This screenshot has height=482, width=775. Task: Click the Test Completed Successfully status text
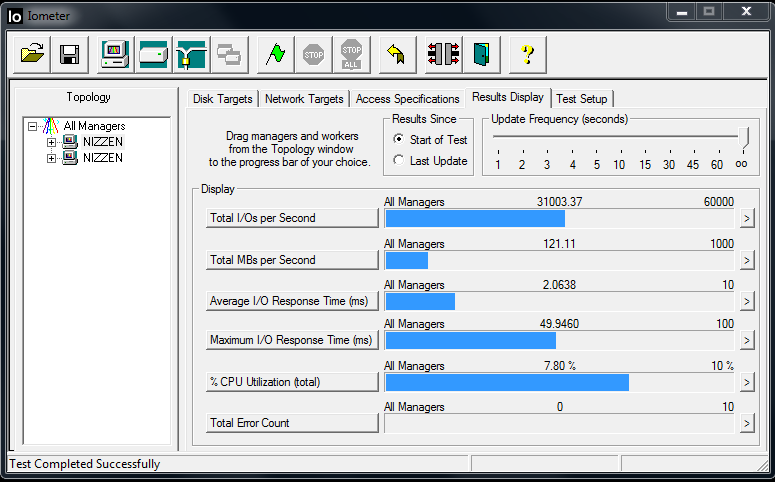point(85,464)
